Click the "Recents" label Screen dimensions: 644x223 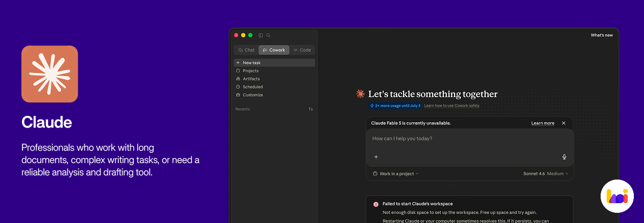coord(243,109)
